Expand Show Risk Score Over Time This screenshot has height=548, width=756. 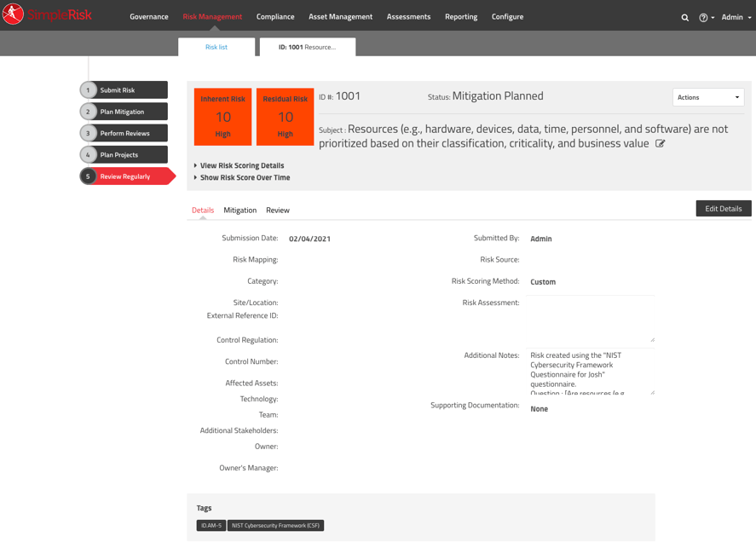244,178
